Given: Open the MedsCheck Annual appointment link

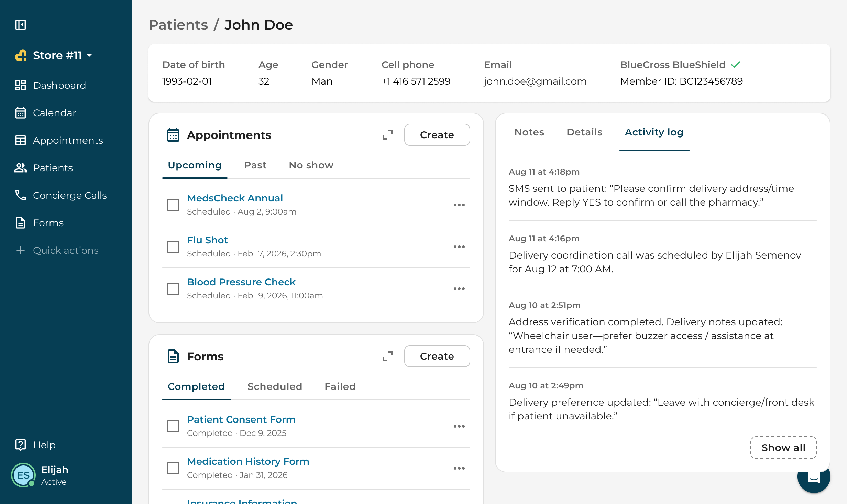Looking at the screenshot, I should coord(235,198).
